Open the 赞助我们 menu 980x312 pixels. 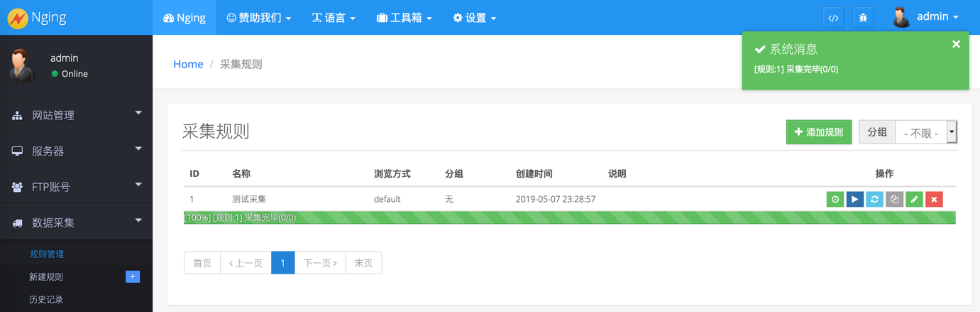[258, 18]
